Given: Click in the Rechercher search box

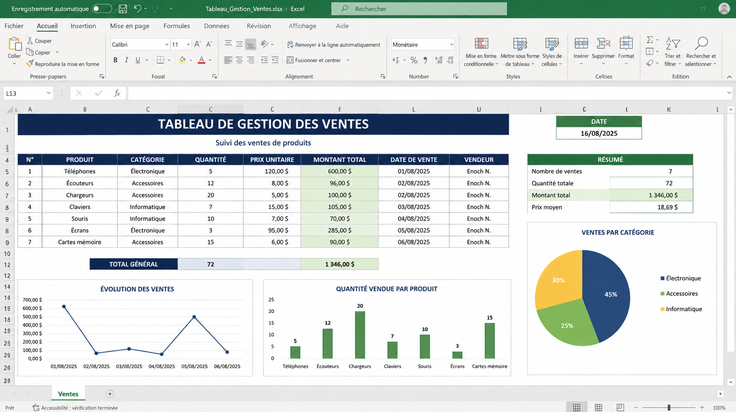Looking at the screenshot, I should tap(419, 8).
